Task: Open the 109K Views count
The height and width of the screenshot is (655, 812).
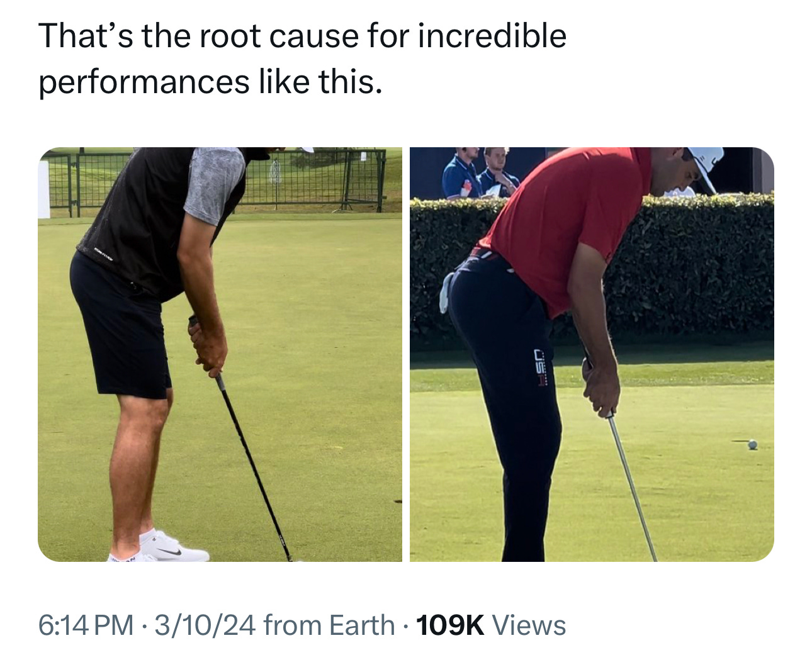Action: point(491,625)
